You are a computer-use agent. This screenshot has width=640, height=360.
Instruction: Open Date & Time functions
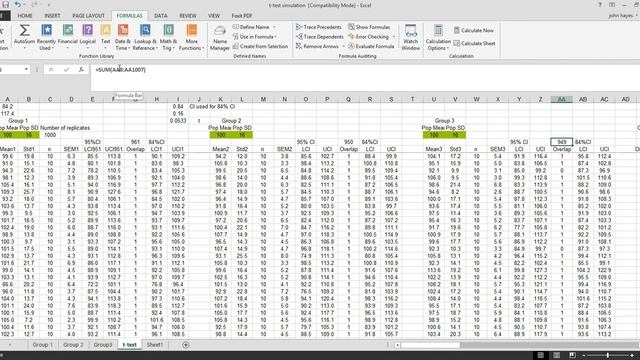122,37
